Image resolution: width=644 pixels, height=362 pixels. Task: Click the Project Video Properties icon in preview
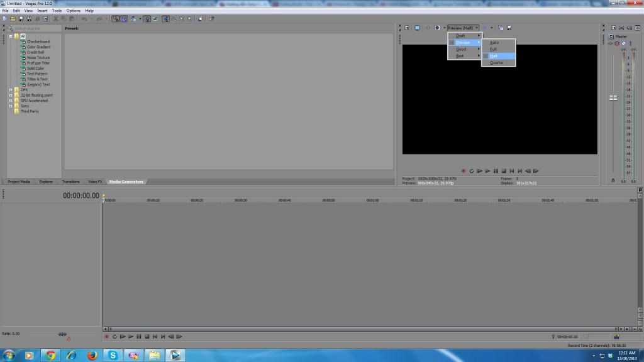coord(407,28)
